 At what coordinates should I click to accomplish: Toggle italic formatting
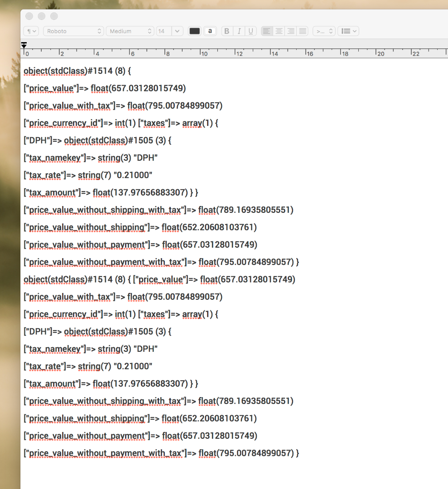(x=239, y=31)
